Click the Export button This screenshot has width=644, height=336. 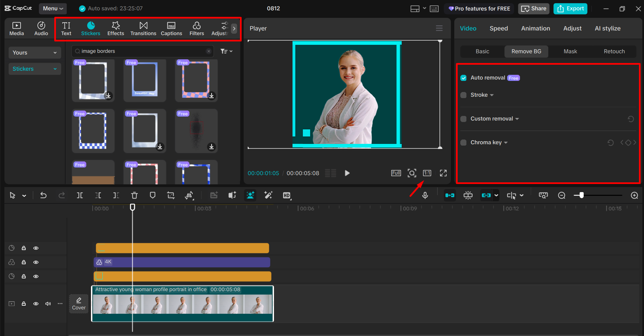570,8
